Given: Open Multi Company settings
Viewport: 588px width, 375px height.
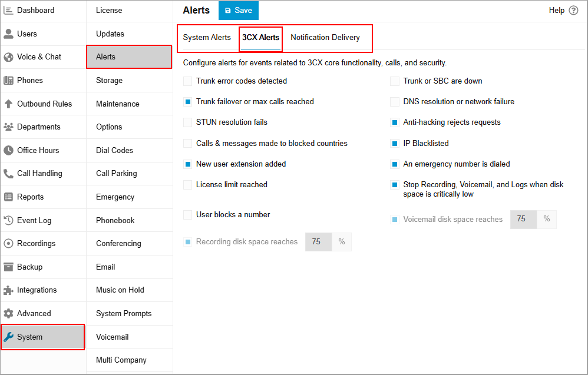Looking at the screenshot, I should (x=130, y=360).
